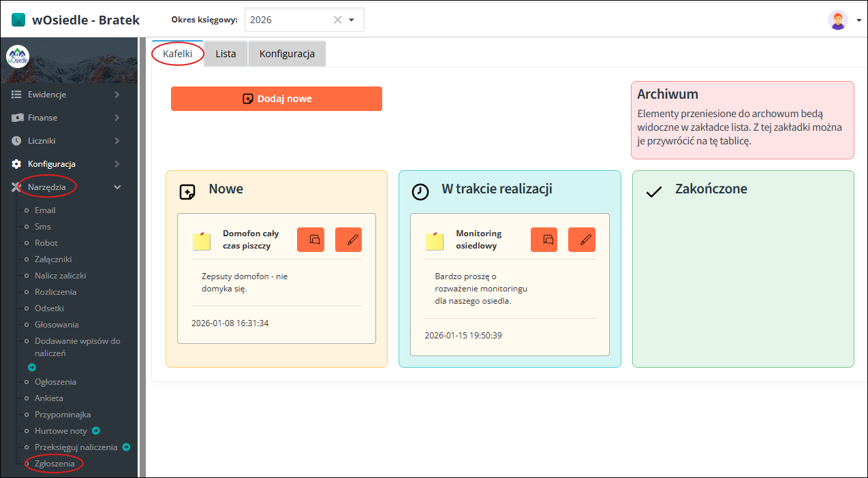Viewport: 868px width, 478px height.
Task: Open comments on Monitoring osiedlowy card
Action: (544, 240)
